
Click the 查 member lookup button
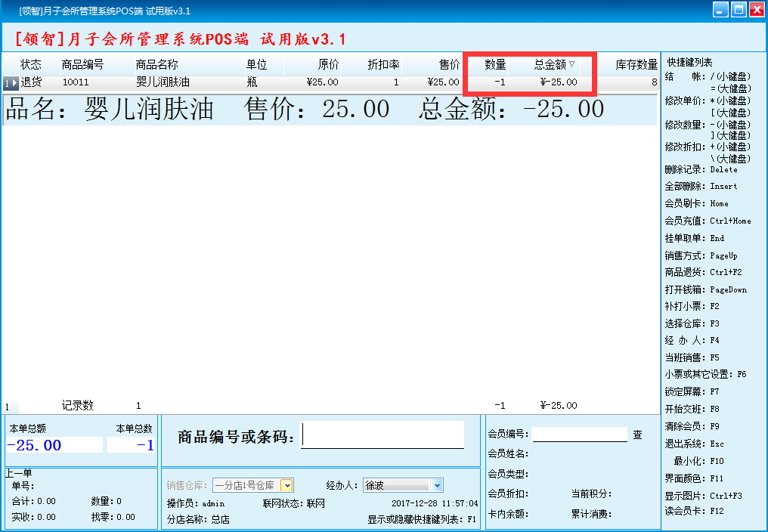(638, 435)
